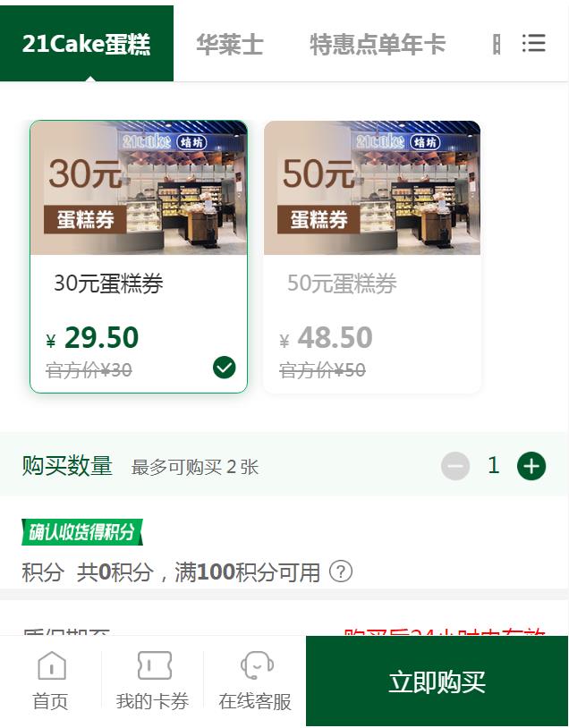Toggle the green checkmark on 30元 coupon
Viewport: 569px width, 728px height.
pyautogui.click(x=225, y=368)
